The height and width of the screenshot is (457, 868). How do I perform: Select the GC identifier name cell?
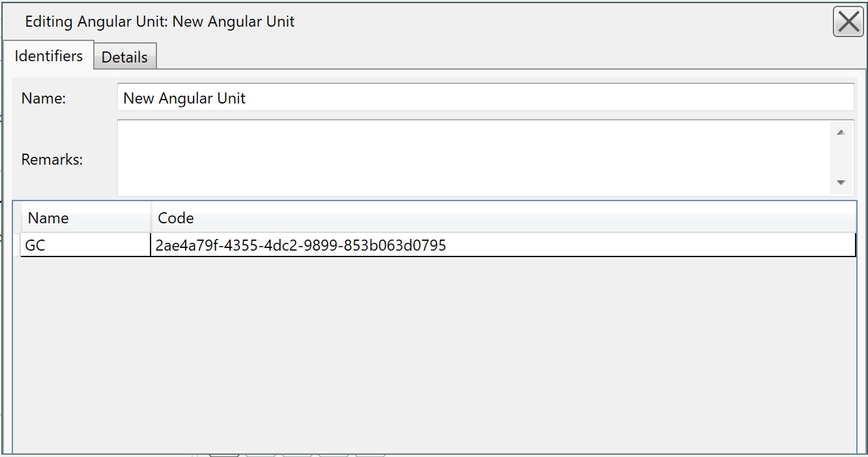(x=85, y=245)
